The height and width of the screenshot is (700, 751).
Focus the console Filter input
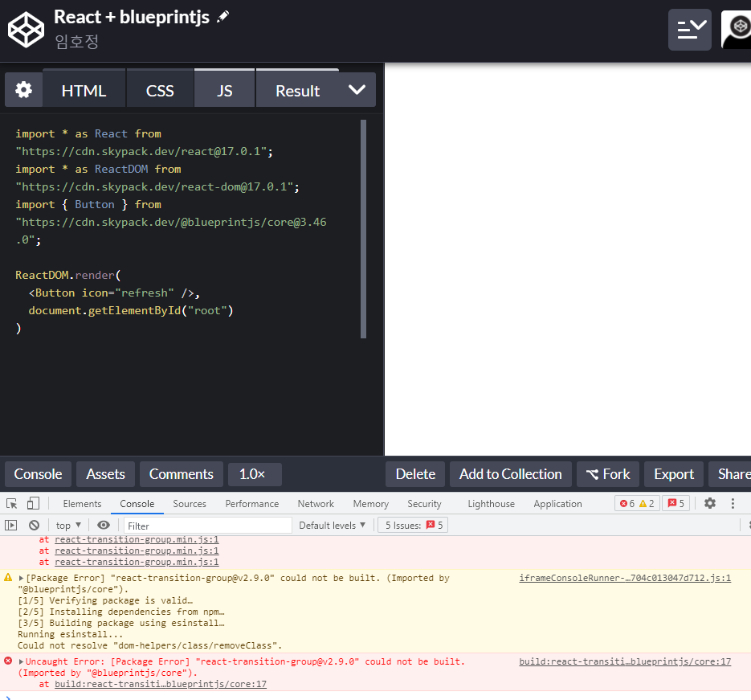tap(208, 526)
